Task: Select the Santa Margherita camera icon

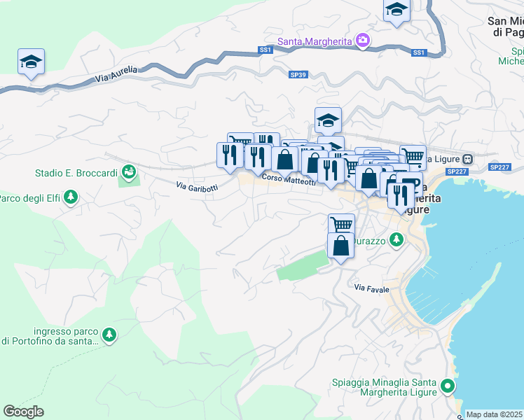Action: 362,41
